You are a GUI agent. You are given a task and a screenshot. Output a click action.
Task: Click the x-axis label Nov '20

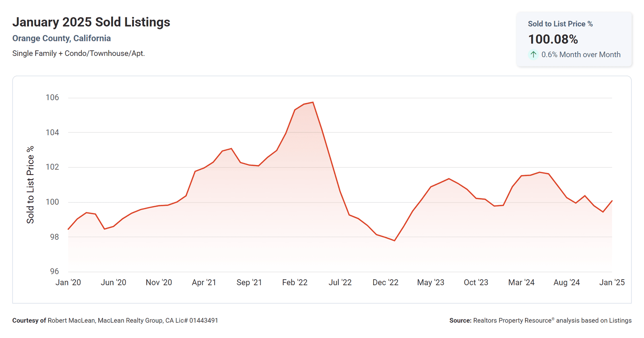pyautogui.click(x=159, y=282)
